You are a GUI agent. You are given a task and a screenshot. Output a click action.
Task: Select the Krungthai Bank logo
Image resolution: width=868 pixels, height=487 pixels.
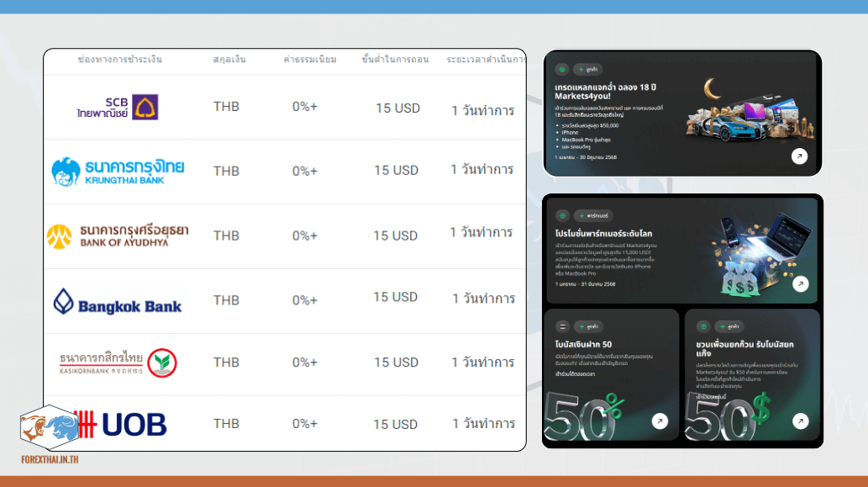coord(118,172)
